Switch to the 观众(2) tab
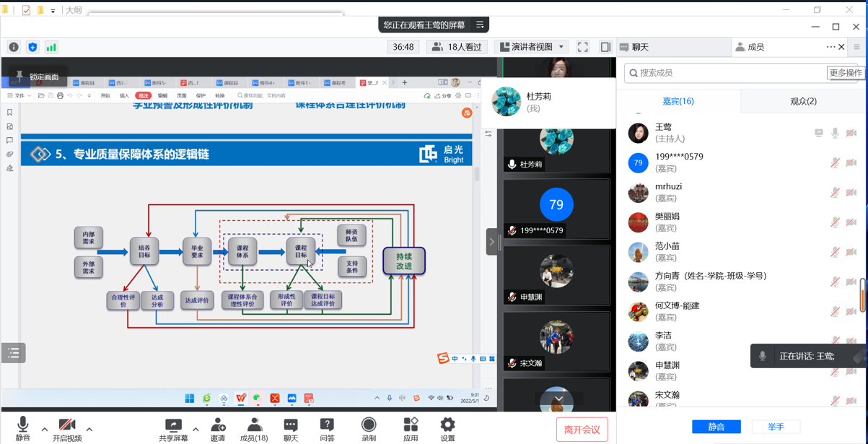This screenshot has width=868, height=444. pos(803,101)
